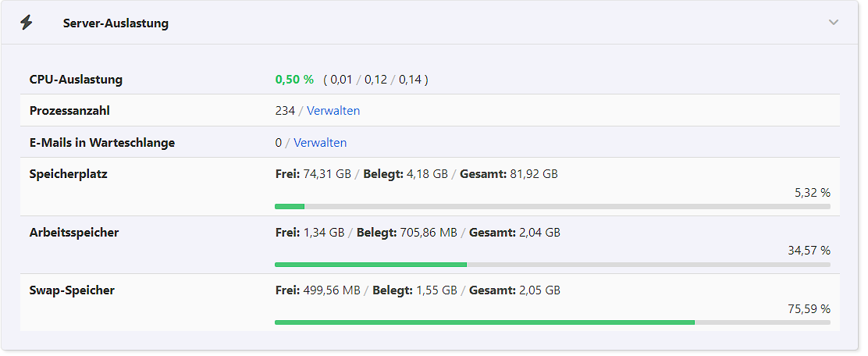Click the Swap-Speicher usage progress bar
The width and height of the screenshot is (868, 356).
coord(552,322)
